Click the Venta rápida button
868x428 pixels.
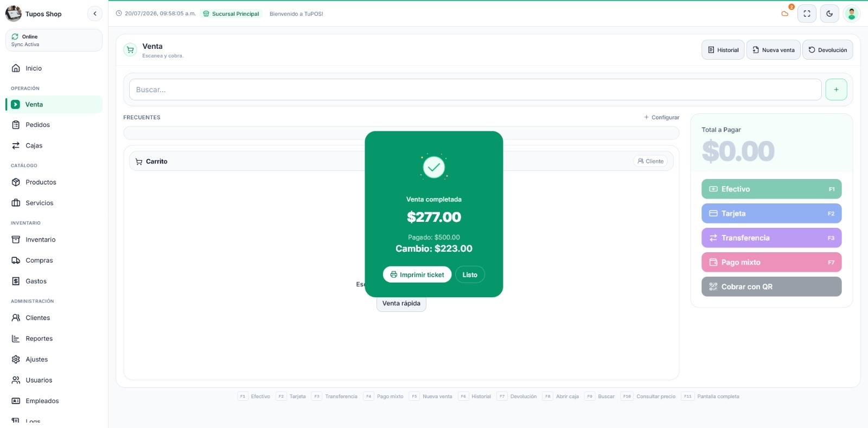[x=401, y=303]
